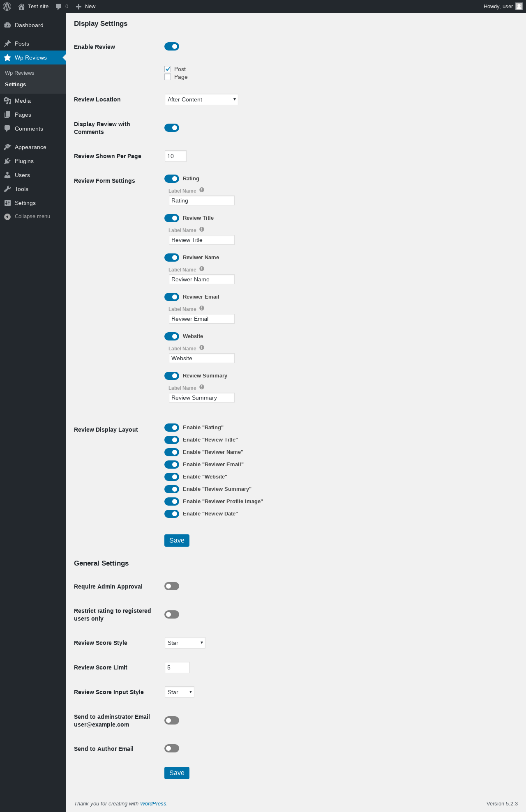Open the Review Location dropdown
526x812 pixels.
(201, 99)
